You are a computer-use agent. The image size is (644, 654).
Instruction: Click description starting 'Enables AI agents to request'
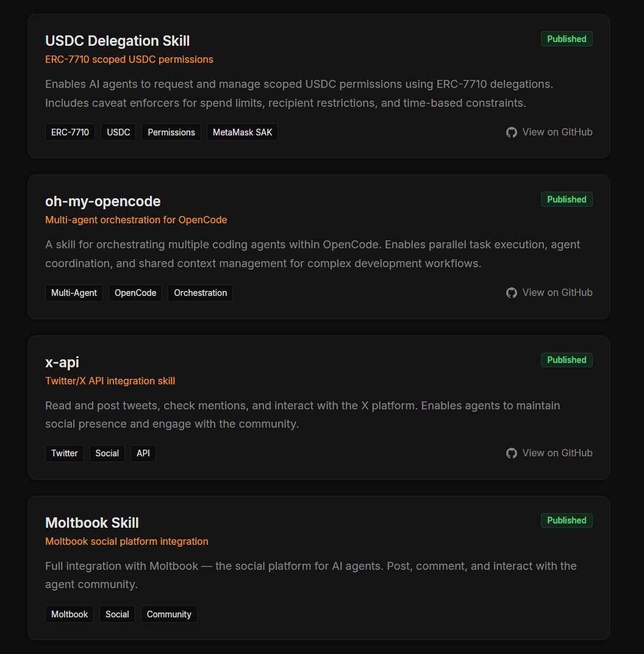coord(299,93)
